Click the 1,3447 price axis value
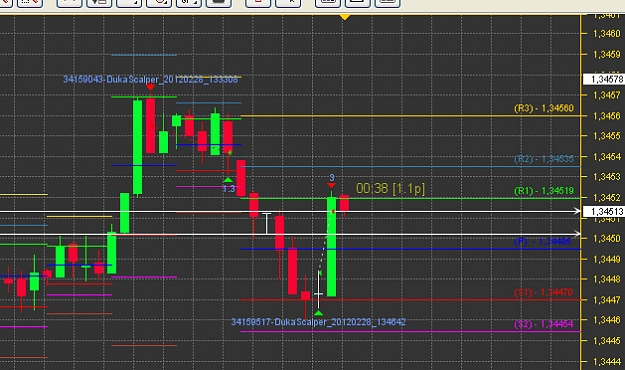 pyautogui.click(x=607, y=300)
